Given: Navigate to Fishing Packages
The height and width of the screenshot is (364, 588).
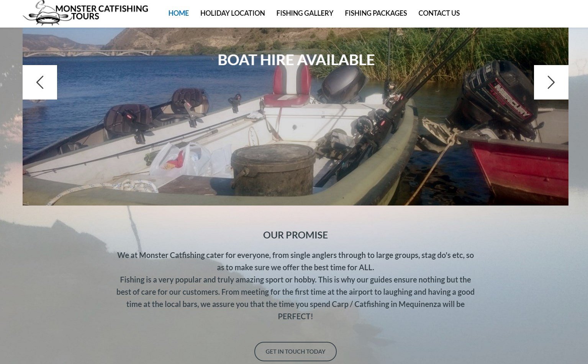Looking at the screenshot, I should (x=376, y=13).
